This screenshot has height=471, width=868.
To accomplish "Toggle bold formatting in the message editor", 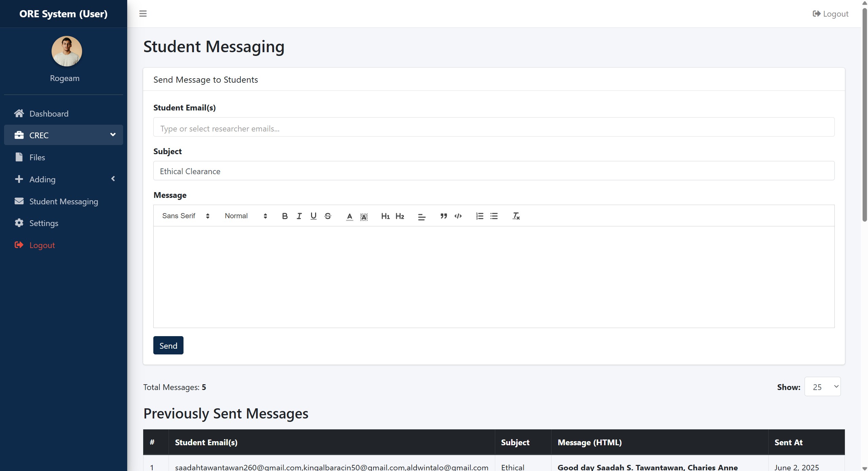I will tap(285, 216).
